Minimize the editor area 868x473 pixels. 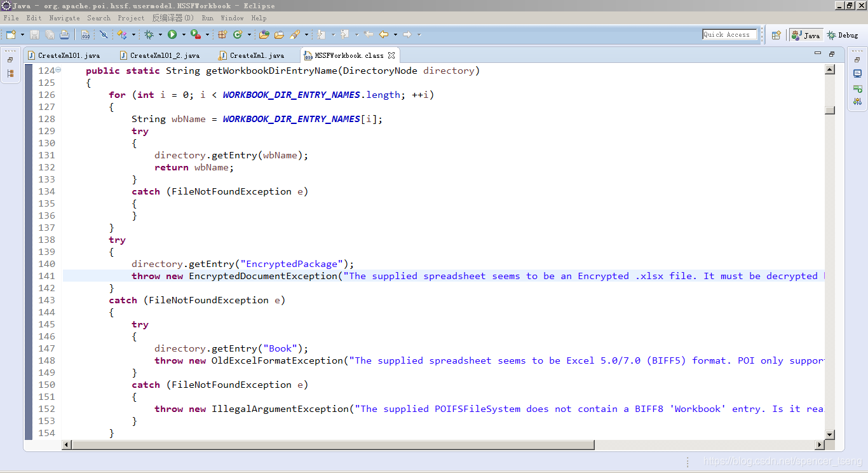click(818, 54)
